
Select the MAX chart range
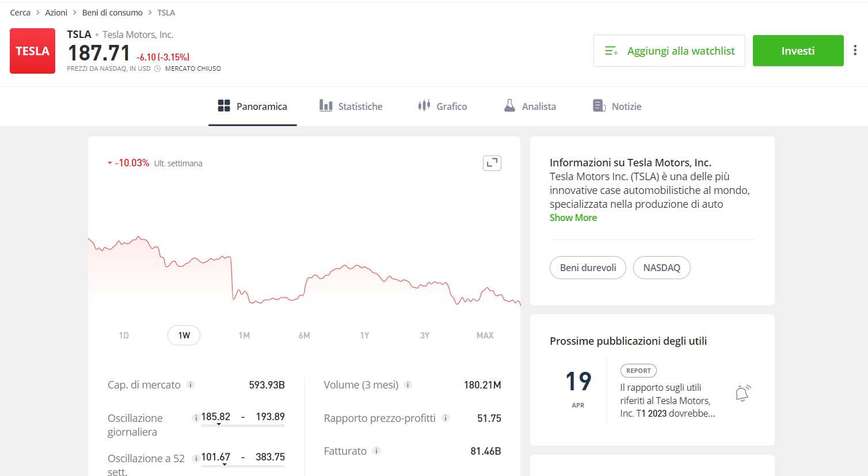point(485,335)
